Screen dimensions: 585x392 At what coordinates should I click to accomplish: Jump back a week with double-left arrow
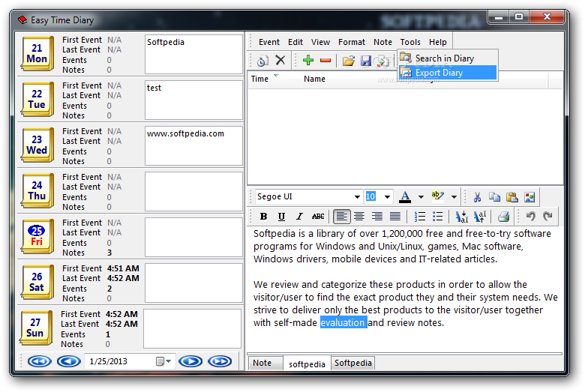pyautogui.click(x=40, y=361)
